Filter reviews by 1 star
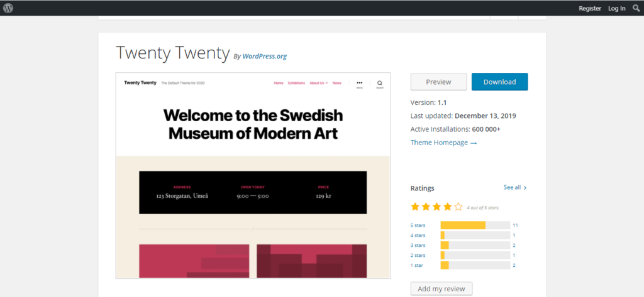Image resolution: width=644 pixels, height=297 pixels. [417, 266]
